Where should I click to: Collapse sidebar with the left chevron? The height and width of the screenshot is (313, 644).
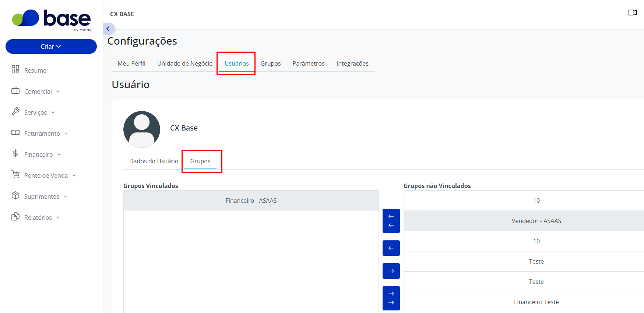coord(108,29)
